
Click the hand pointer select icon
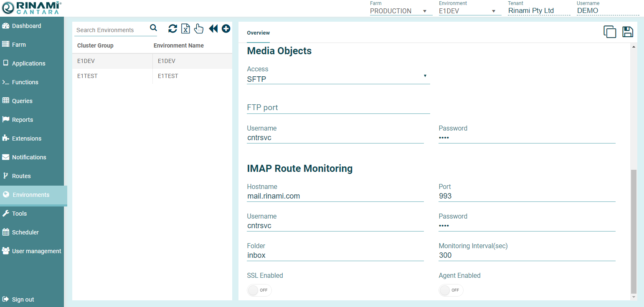coord(199,28)
